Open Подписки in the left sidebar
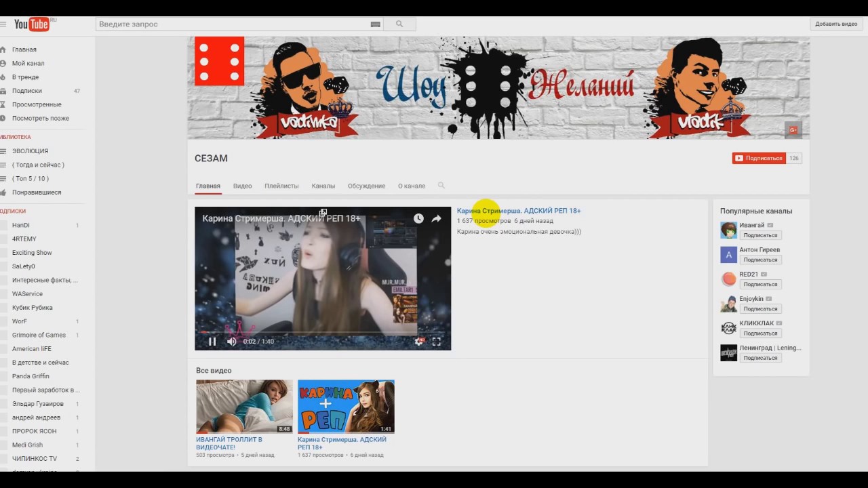Image resolution: width=868 pixels, height=488 pixels. point(27,91)
